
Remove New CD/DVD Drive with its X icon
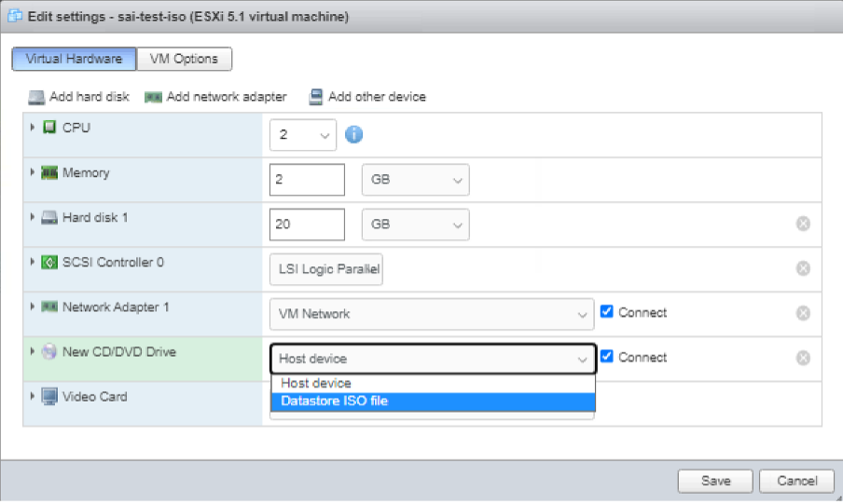pyautogui.click(x=803, y=358)
